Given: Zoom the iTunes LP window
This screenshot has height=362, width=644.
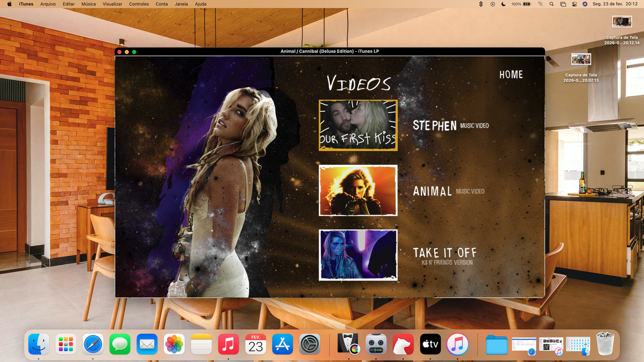Looking at the screenshot, I should [x=134, y=52].
